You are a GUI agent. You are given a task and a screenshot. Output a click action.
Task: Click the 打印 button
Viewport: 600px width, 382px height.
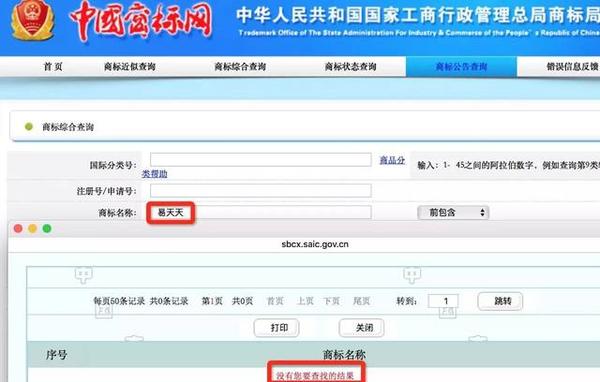[x=277, y=328]
